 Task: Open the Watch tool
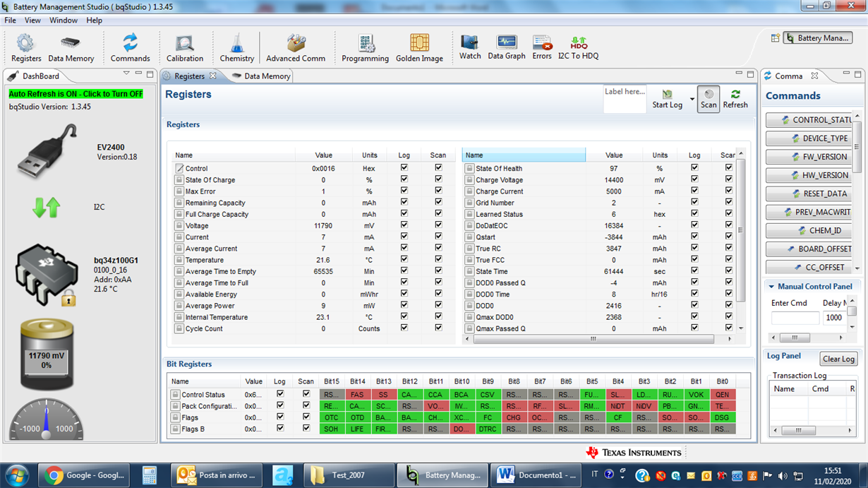470,47
